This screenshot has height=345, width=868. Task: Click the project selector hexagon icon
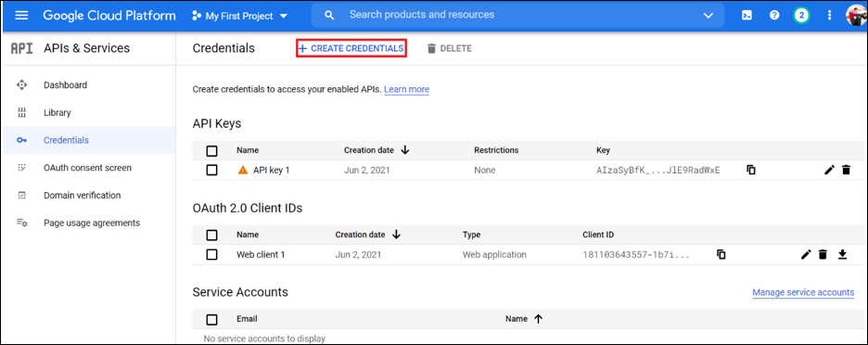pos(196,16)
